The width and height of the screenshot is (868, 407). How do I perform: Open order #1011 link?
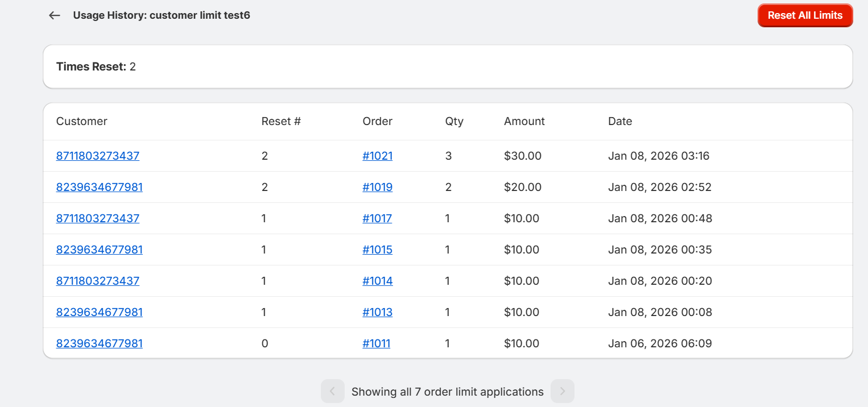(x=376, y=343)
